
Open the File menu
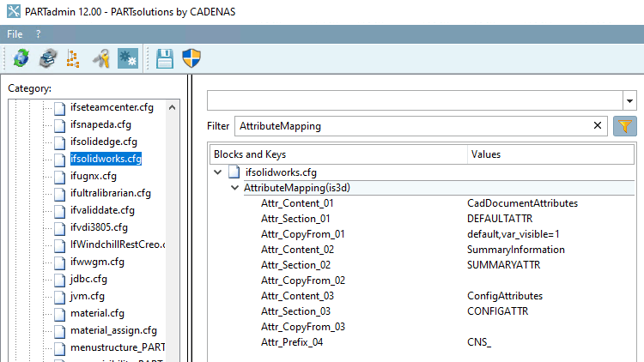(x=15, y=33)
